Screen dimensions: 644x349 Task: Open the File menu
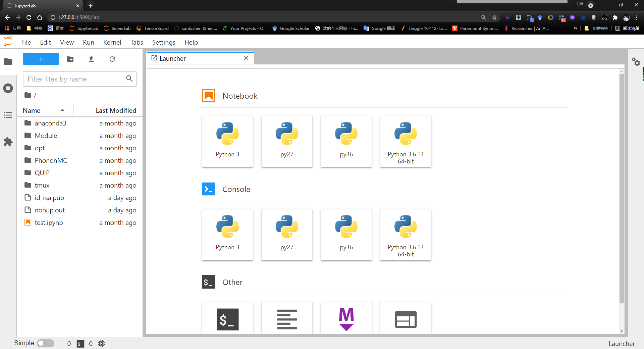click(26, 42)
